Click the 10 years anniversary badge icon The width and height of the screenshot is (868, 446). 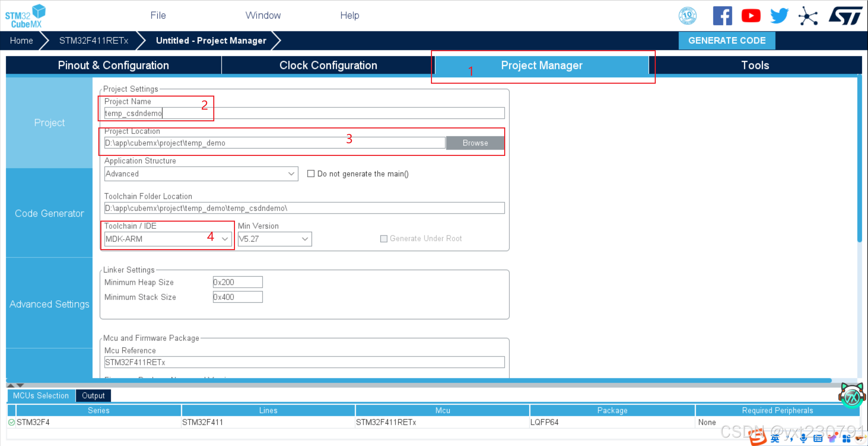point(687,16)
